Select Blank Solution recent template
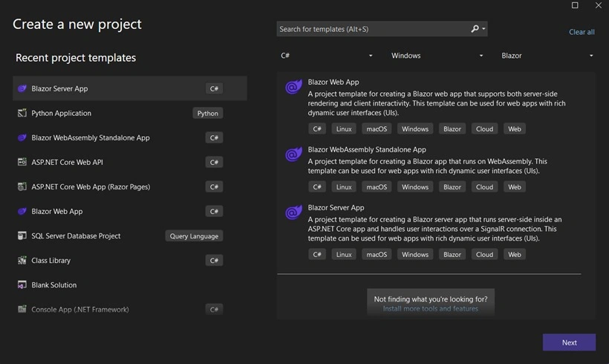The width and height of the screenshot is (609, 364). [130, 285]
